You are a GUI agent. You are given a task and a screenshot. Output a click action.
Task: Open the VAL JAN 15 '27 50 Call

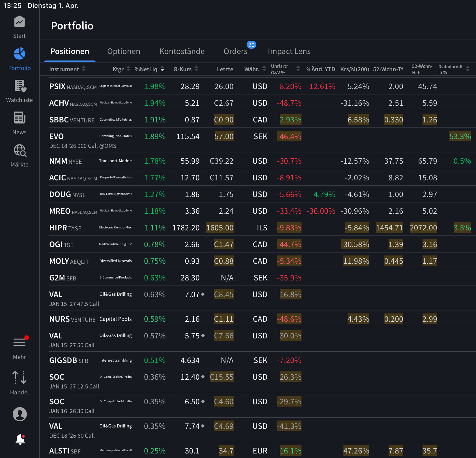tap(262, 340)
